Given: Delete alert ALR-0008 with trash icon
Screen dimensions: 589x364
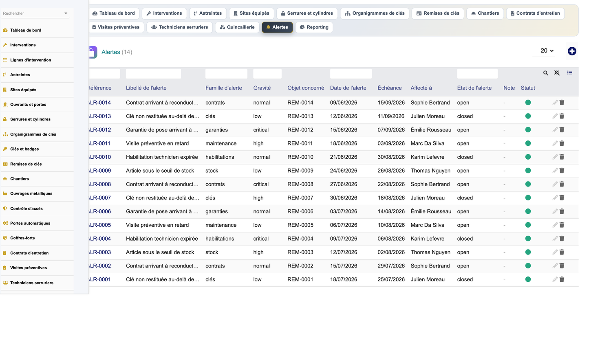Looking at the screenshot, I should [x=562, y=184].
